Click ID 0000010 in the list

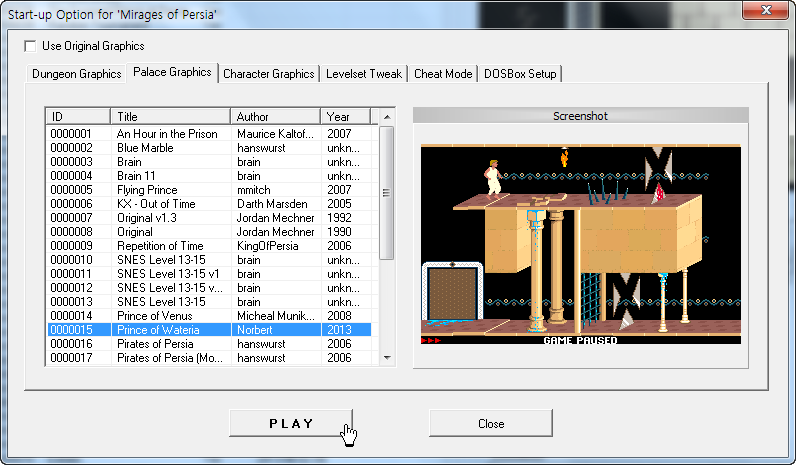tap(72, 260)
